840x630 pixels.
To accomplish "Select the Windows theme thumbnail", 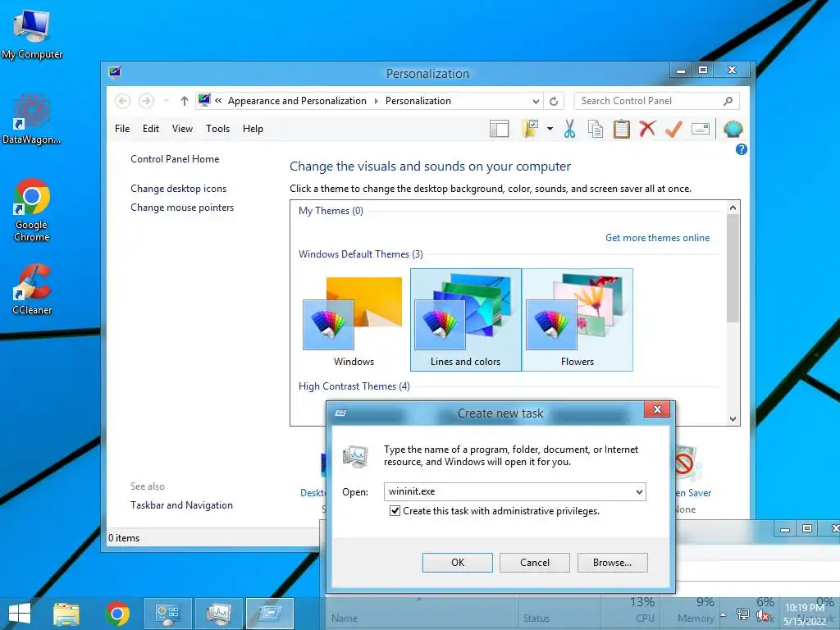I will pos(354,320).
